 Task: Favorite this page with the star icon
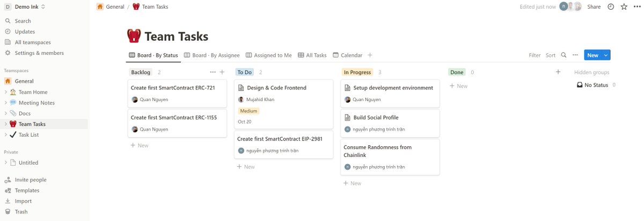point(624,7)
